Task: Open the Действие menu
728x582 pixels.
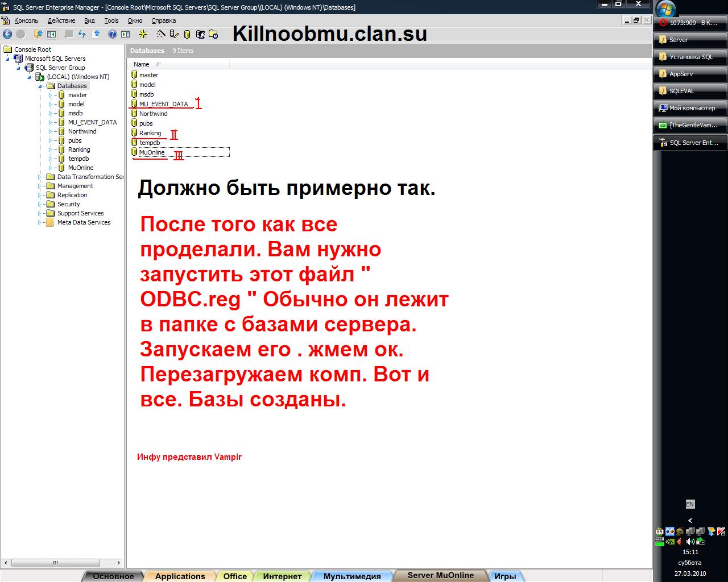Action: [61, 20]
